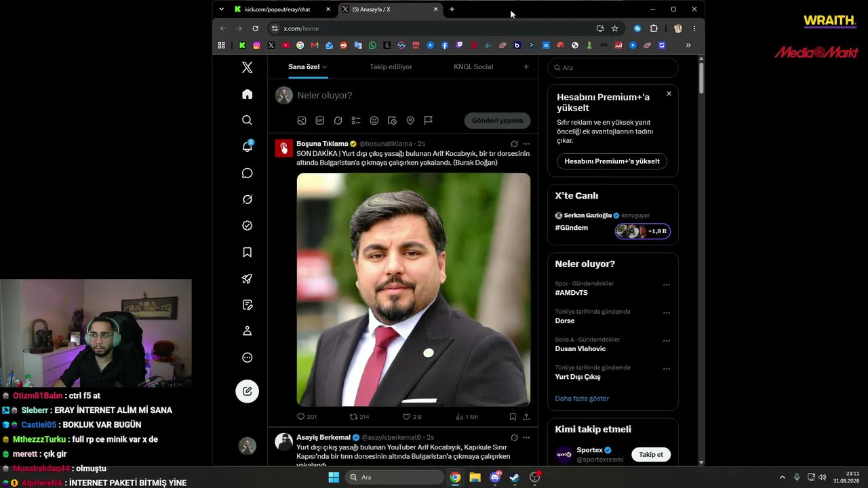The height and width of the screenshot is (488, 868).
Task: Open the More circle menu icon
Action: click(x=247, y=357)
